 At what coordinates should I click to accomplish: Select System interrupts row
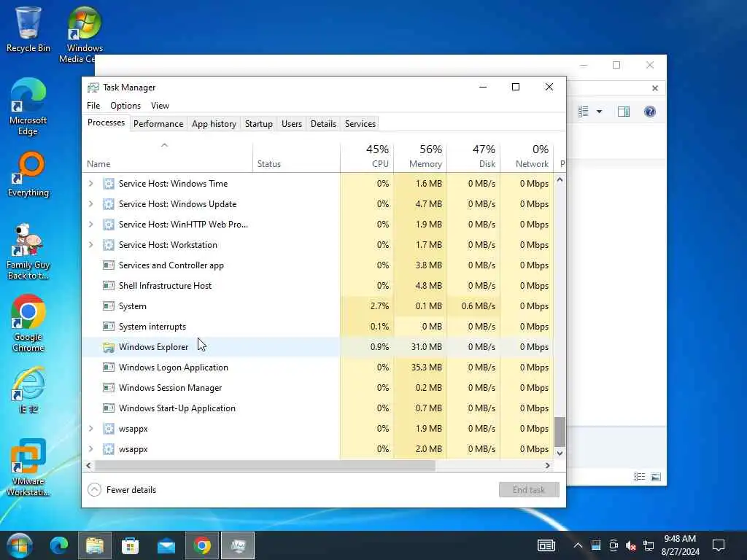[x=318, y=327]
